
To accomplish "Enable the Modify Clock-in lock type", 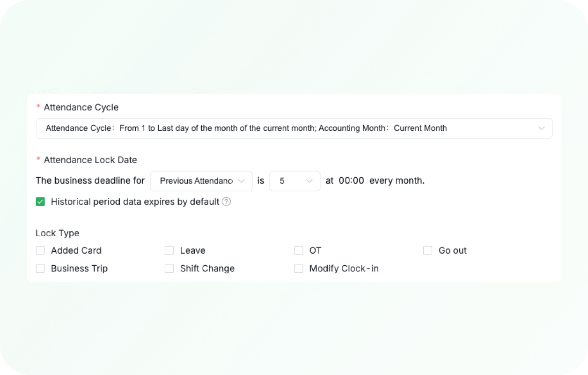I will 299,268.
